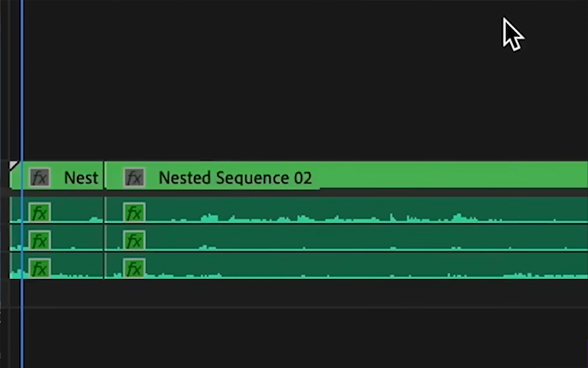Screen dimensions: 588x368
Task: Click the edit point between the two video clips
Action: (104, 177)
